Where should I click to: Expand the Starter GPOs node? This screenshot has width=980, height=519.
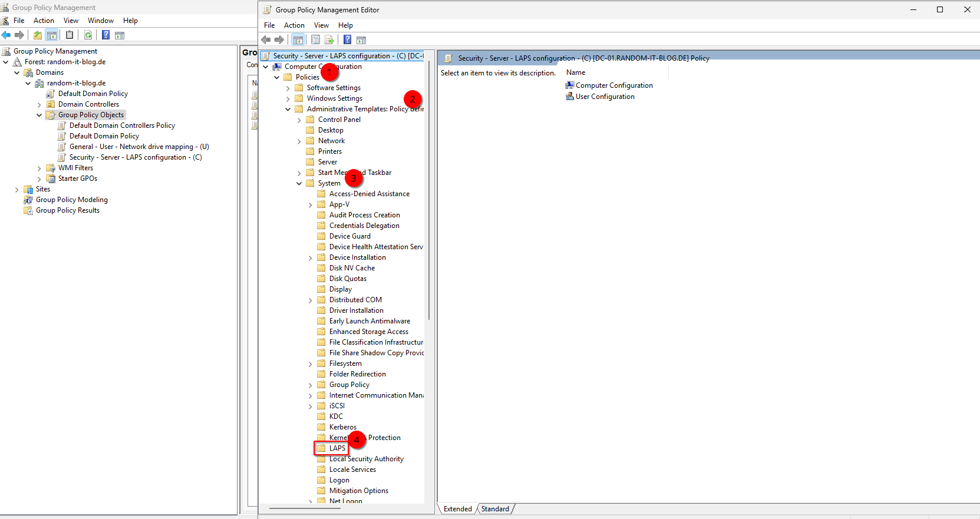(x=39, y=178)
